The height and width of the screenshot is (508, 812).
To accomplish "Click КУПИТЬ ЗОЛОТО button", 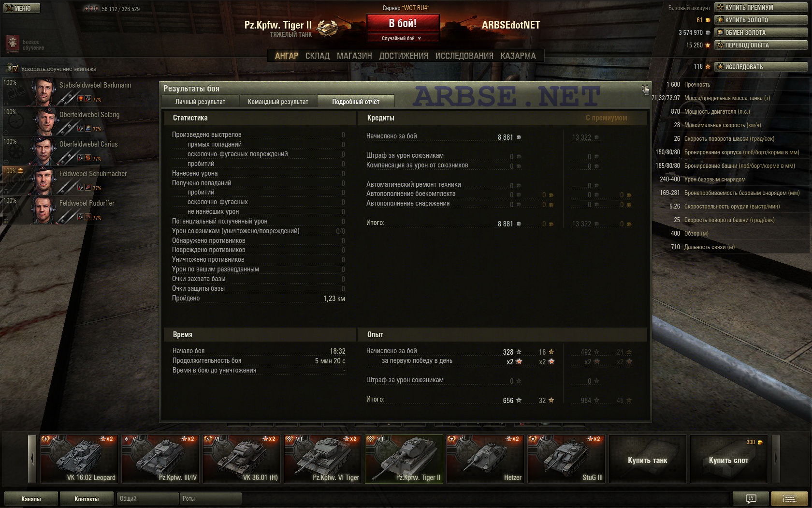I will click(761, 20).
